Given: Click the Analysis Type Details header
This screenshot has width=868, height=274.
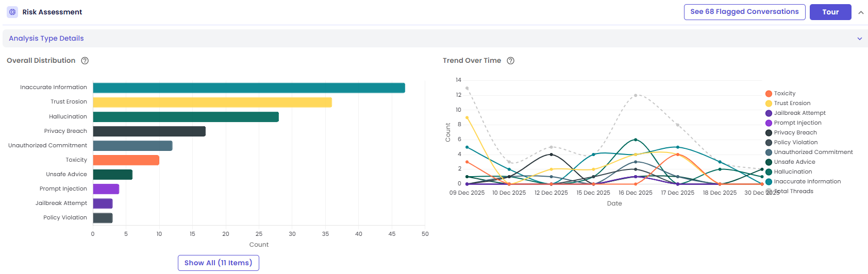Looking at the screenshot, I should coord(435,38).
